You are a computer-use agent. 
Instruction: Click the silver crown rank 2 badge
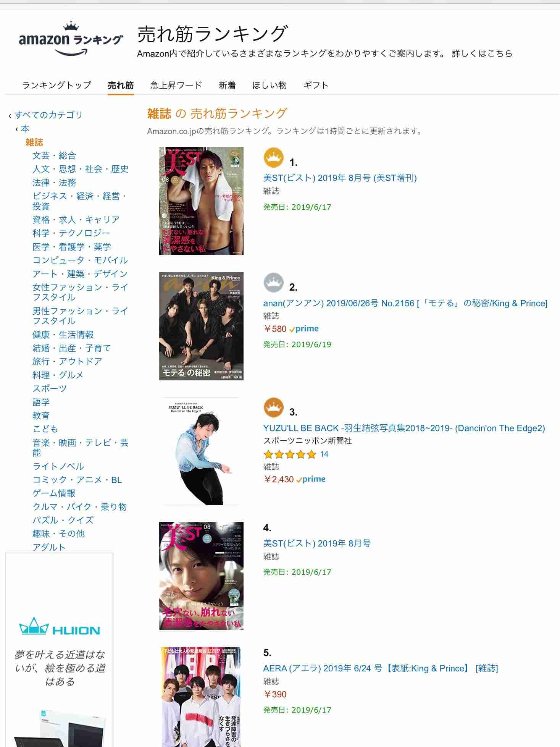point(273,282)
